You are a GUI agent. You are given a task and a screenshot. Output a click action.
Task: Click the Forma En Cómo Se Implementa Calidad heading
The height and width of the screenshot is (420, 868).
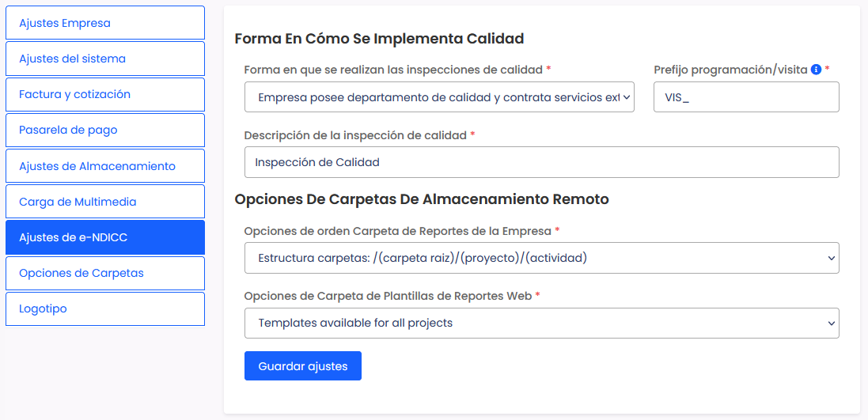[379, 39]
